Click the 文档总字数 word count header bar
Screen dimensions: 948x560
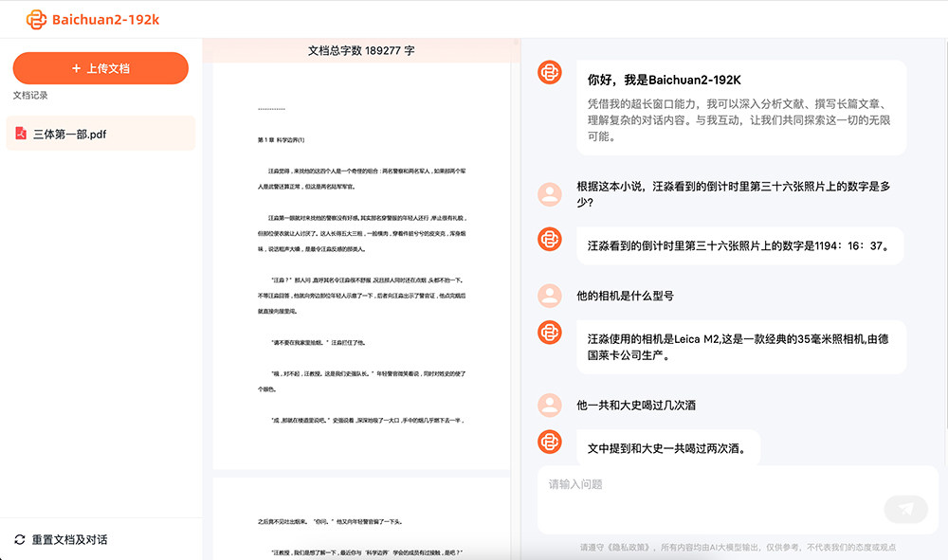point(361,50)
